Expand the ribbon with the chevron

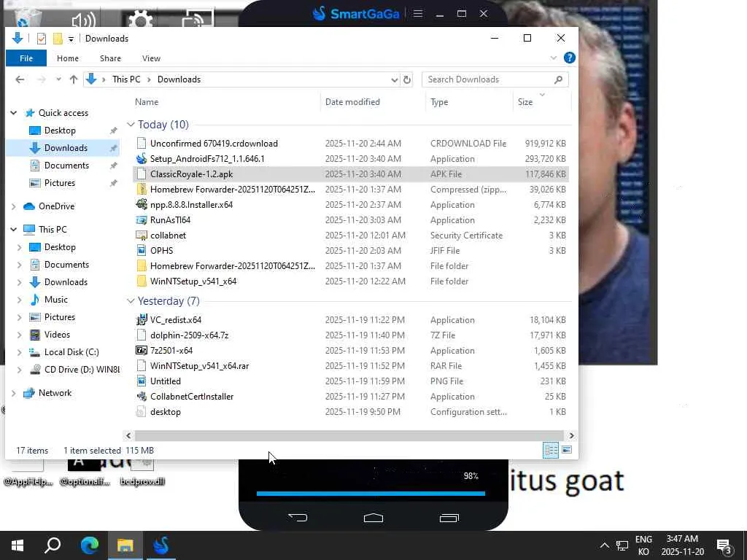(553, 58)
